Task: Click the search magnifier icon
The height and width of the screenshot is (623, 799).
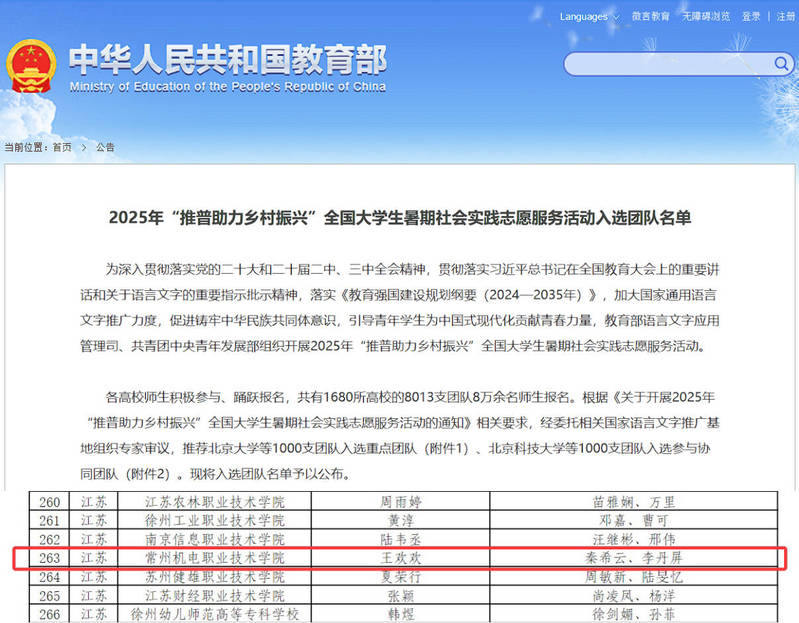Action: (x=781, y=64)
